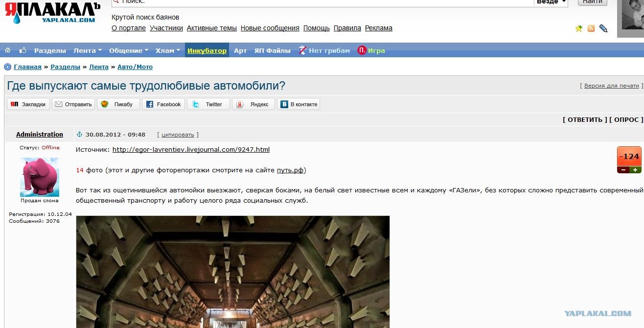Open 'Активные темы' link
Screen dimensions: 644x328
point(212,28)
